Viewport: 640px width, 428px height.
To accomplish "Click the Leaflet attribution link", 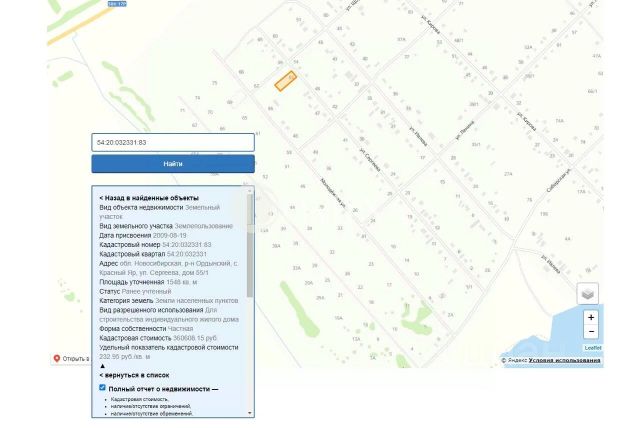I will pos(593,348).
